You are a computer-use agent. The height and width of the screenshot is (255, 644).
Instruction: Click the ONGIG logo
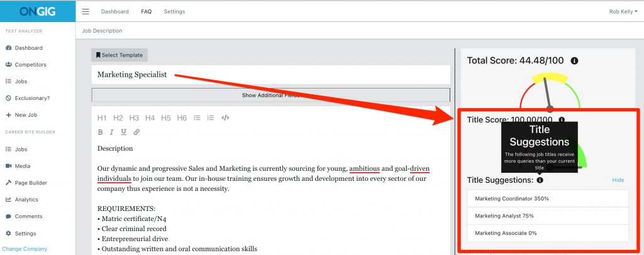37,11
